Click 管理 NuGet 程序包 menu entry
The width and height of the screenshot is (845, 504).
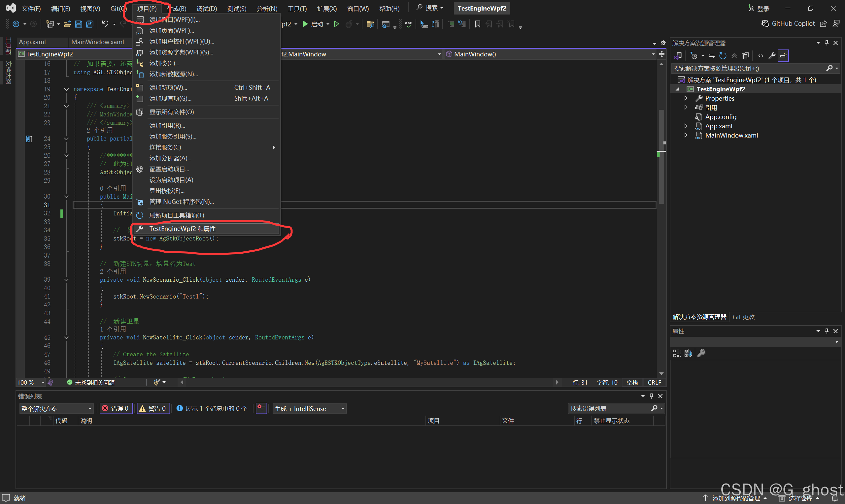click(182, 202)
